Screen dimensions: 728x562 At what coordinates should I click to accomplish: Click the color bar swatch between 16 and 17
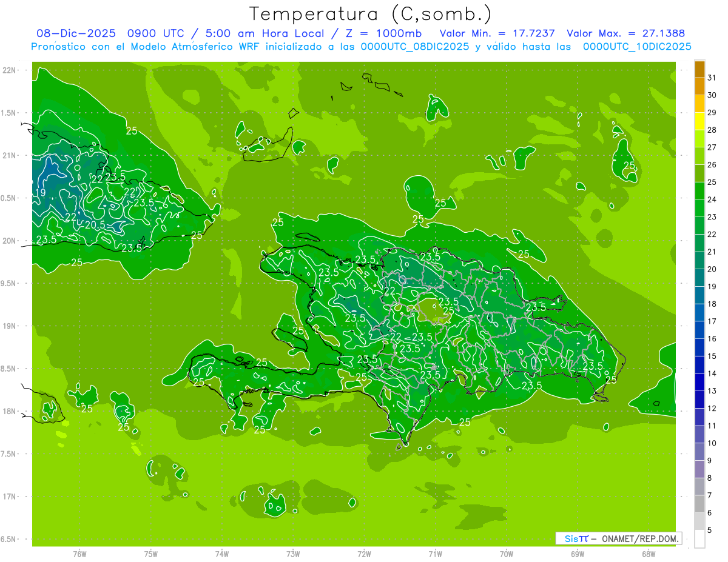click(699, 330)
